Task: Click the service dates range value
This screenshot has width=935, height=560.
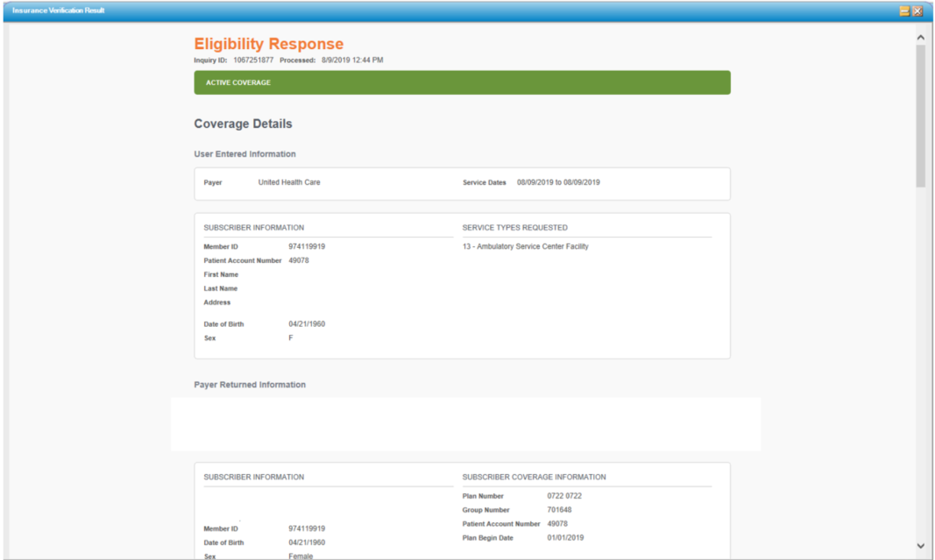Action: (558, 183)
